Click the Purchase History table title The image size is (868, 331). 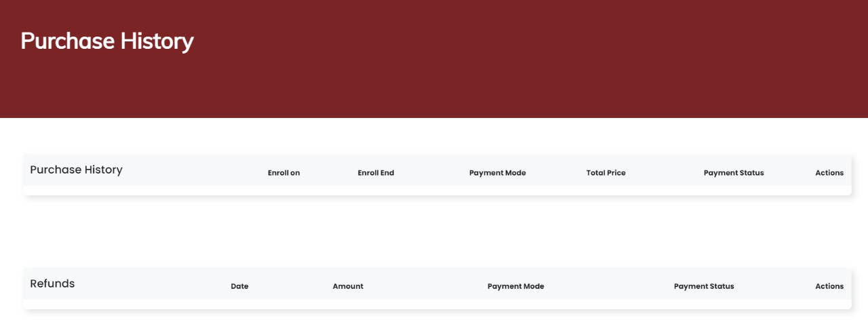(76, 170)
